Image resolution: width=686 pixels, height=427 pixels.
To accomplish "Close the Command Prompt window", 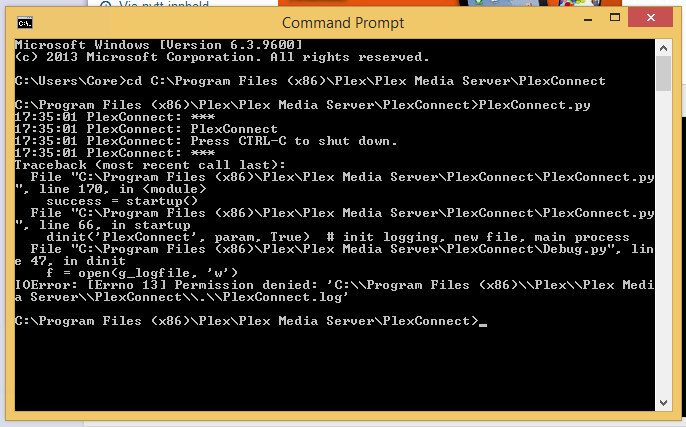I will pyautogui.click(x=651, y=18).
